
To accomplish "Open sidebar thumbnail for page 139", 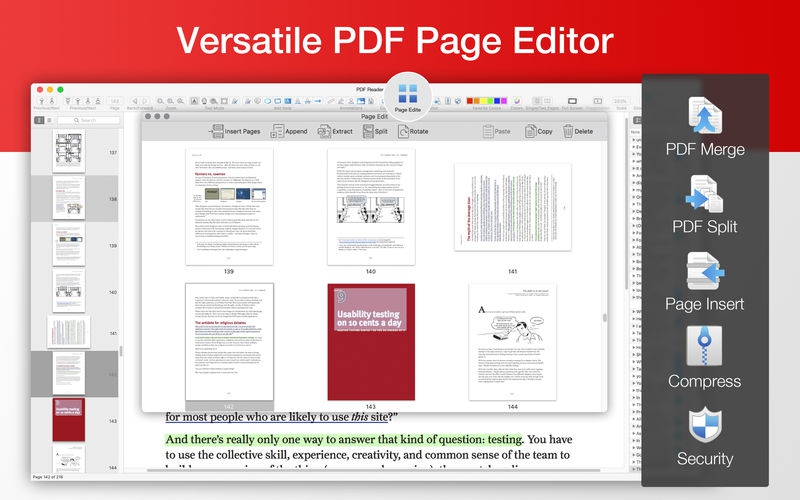I will pos(69,244).
